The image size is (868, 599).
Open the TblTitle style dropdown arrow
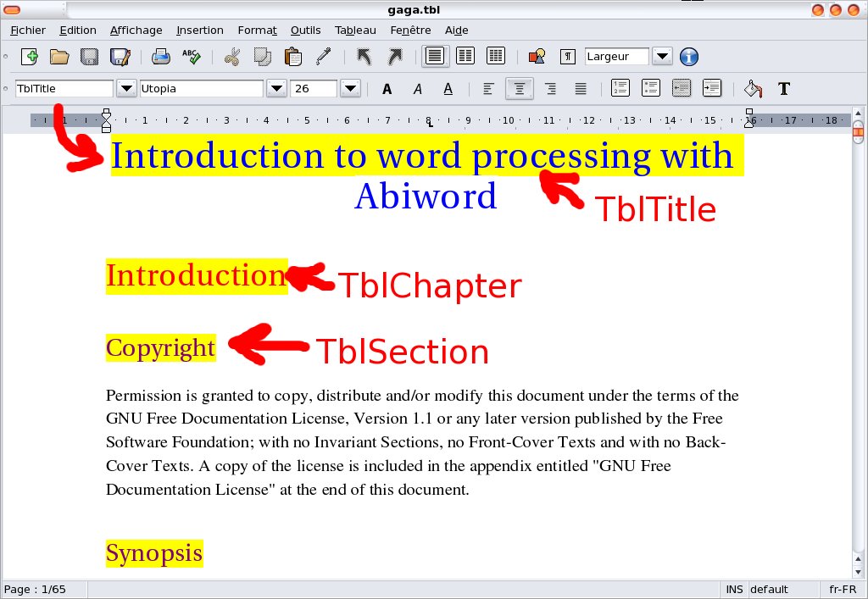point(126,88)
